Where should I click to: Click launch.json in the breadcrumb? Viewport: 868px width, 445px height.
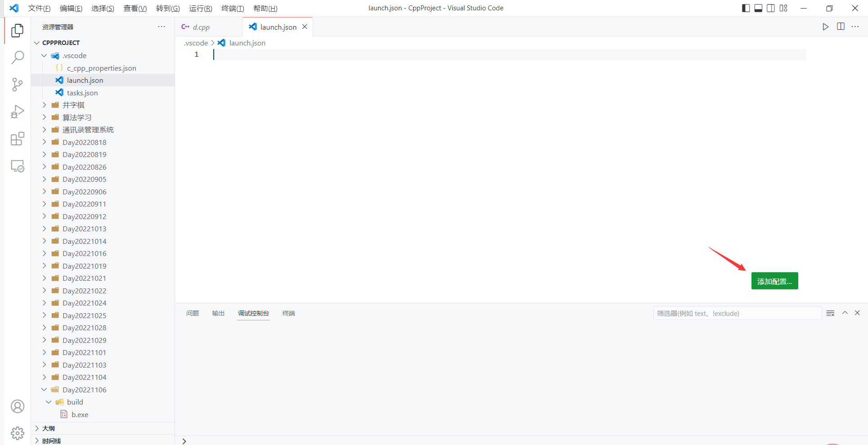coord(247,43)
